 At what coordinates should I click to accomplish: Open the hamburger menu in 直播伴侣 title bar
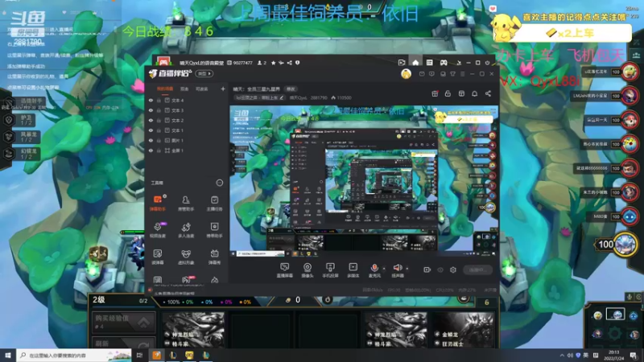click(462, 74)
